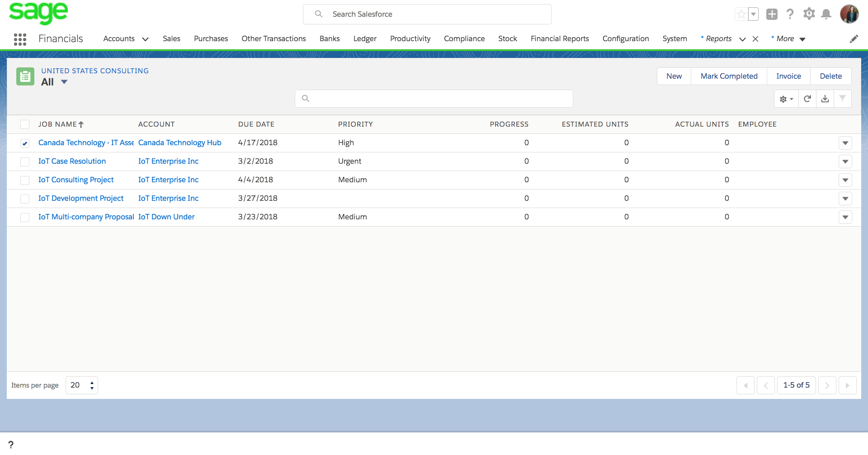Click the Invoice button

pyautogui.click(x=788, y=76)
